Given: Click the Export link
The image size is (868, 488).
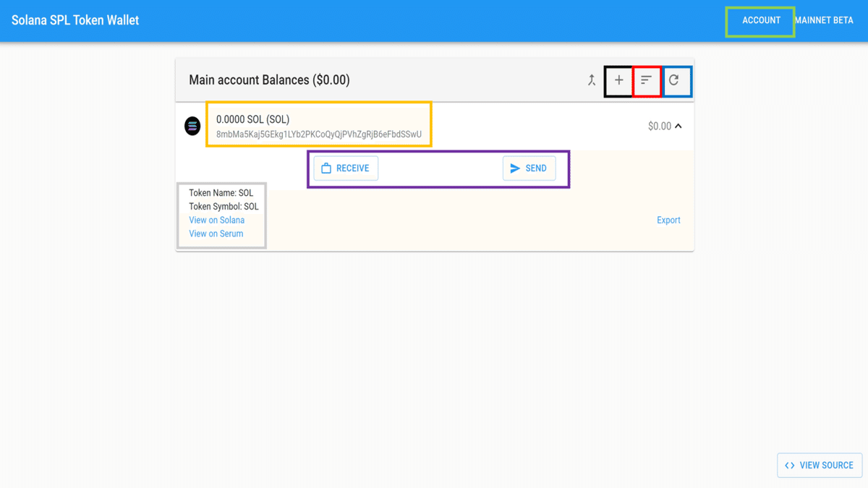Looking at the screenshot, I should 668,220.
